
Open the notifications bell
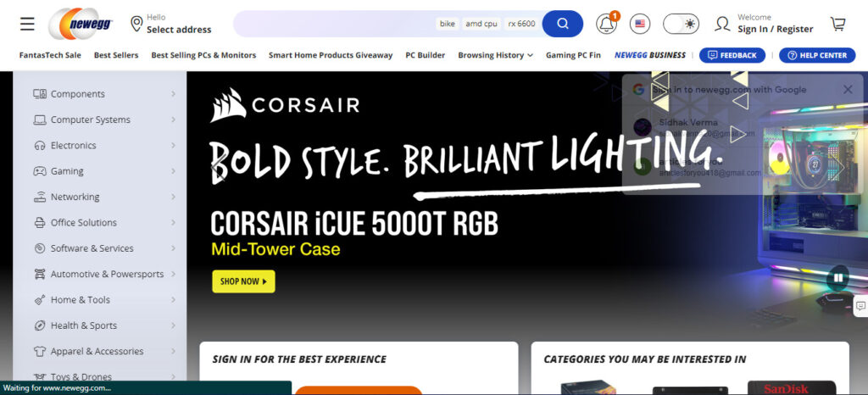(606, 24)
